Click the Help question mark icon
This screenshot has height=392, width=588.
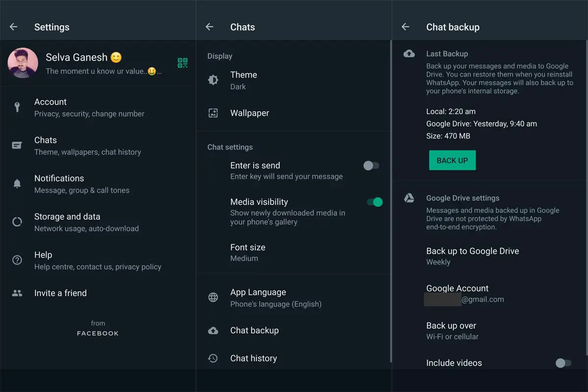tap(17, 260)
